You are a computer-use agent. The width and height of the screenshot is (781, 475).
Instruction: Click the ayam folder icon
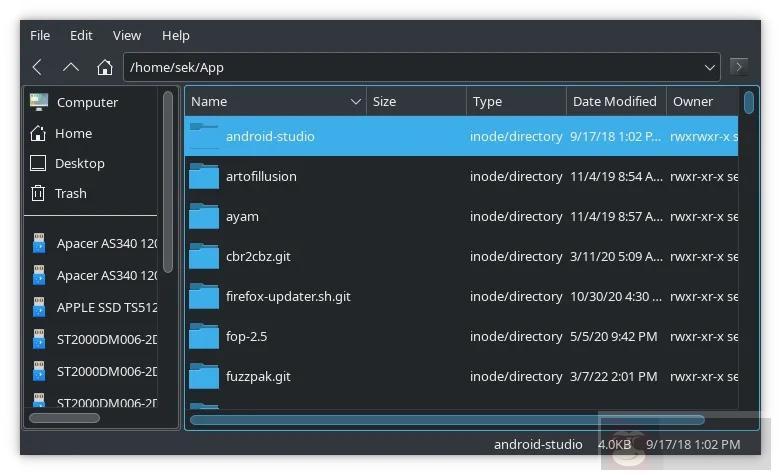204,216
